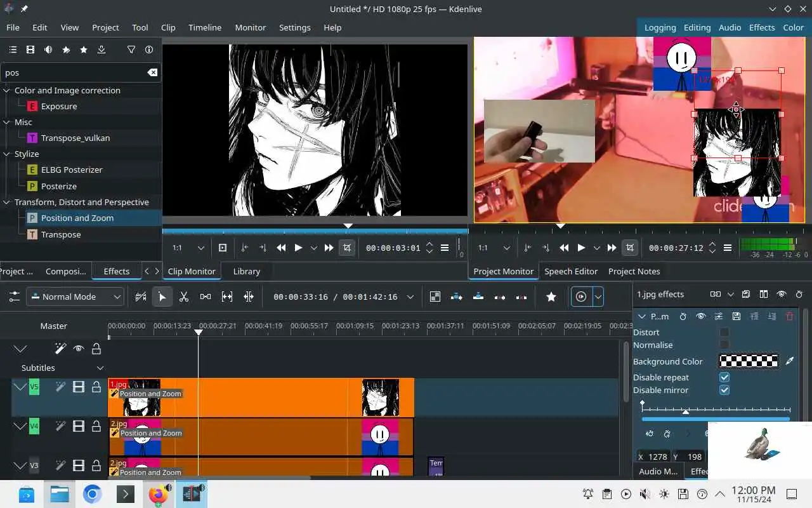Toggle Project Monitor edit mode crop icon

[x=630, y=248]
